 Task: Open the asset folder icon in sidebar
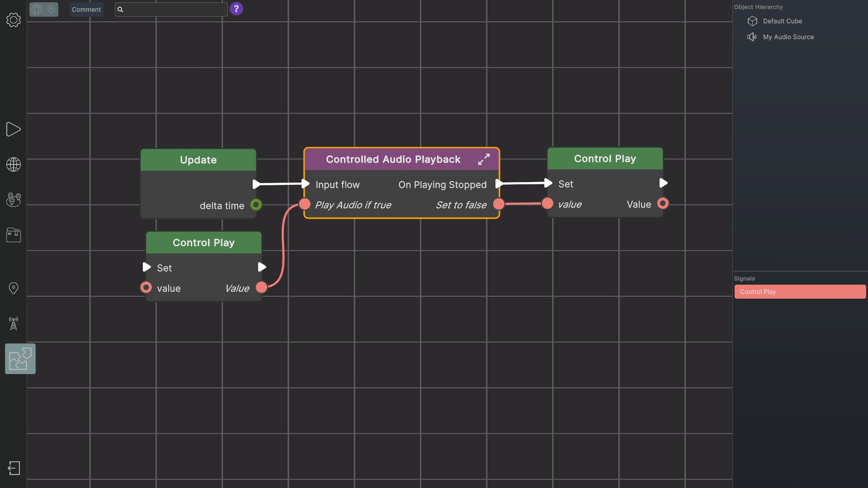[14, 235]
